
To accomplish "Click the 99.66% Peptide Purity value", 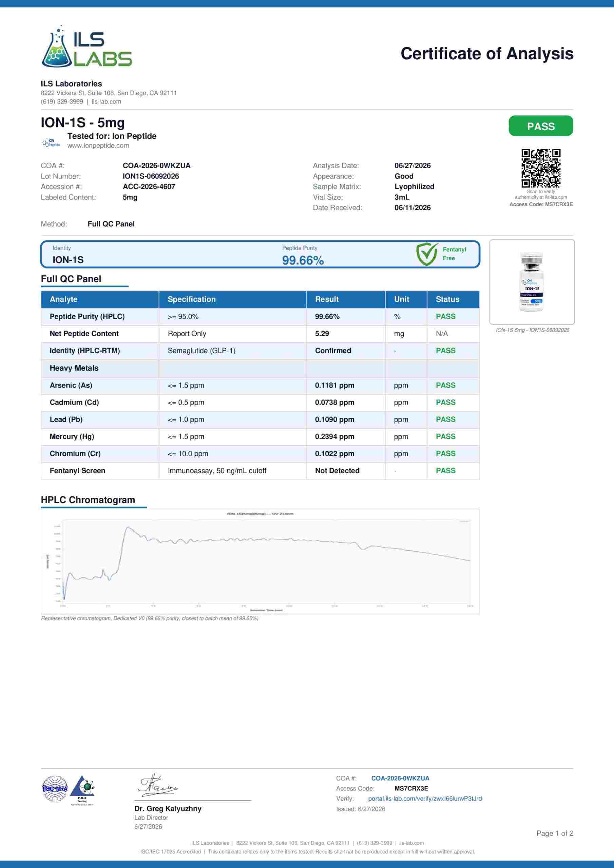I will 303,260.
